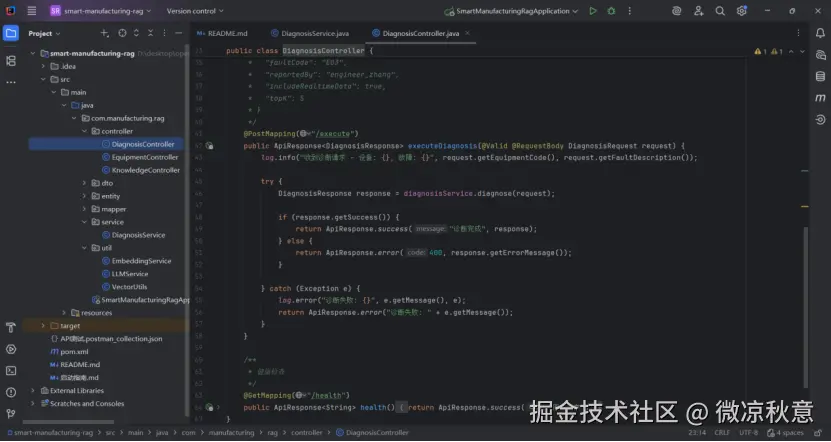Debug the application with the bug icon
This screenshot has height=442, width=831.
click(x=611, y=11)
